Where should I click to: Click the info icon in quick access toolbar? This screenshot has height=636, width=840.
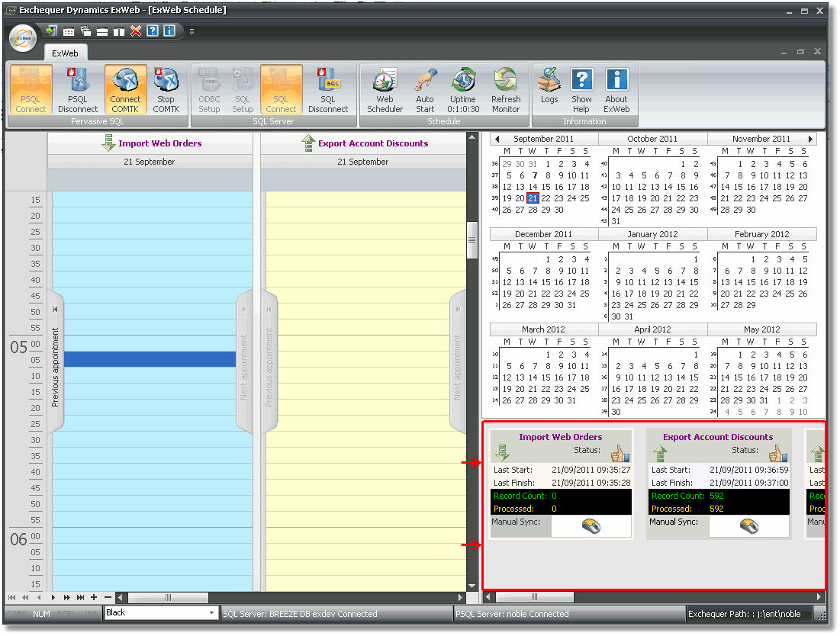click(x=169, y=31)
